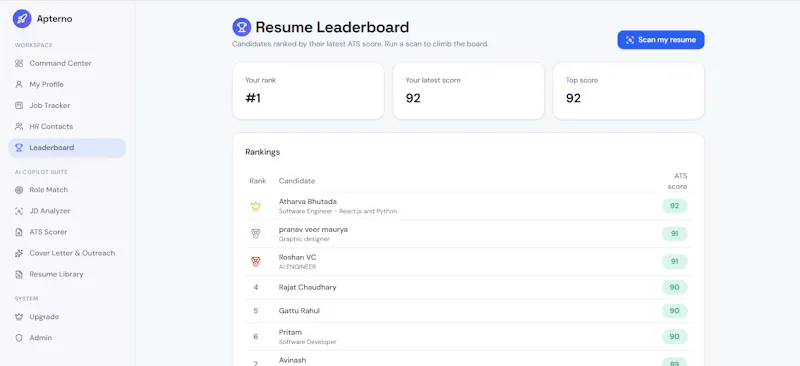The image size is (800, 366).
Task: Click the Role Match target icon
Action: point(19,190)
